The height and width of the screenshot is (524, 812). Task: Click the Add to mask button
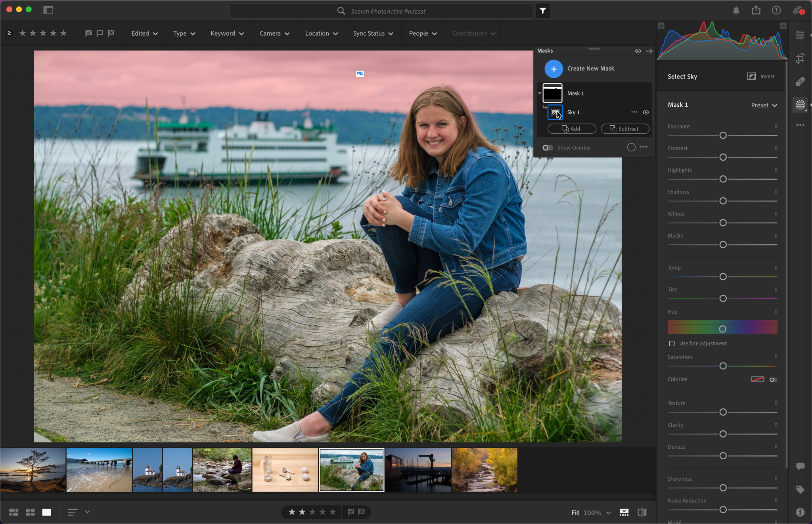[571, 129]
